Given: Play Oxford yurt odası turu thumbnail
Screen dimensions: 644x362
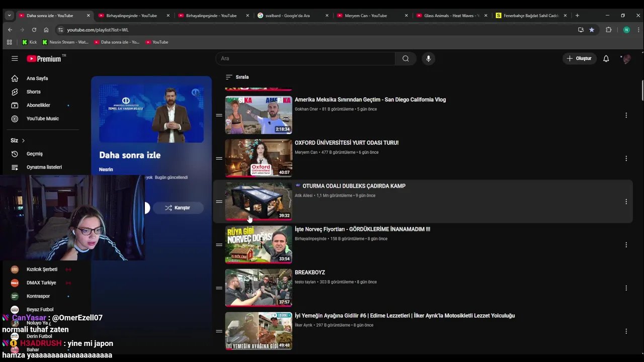Looking at the screenshot, I should 259,158.
